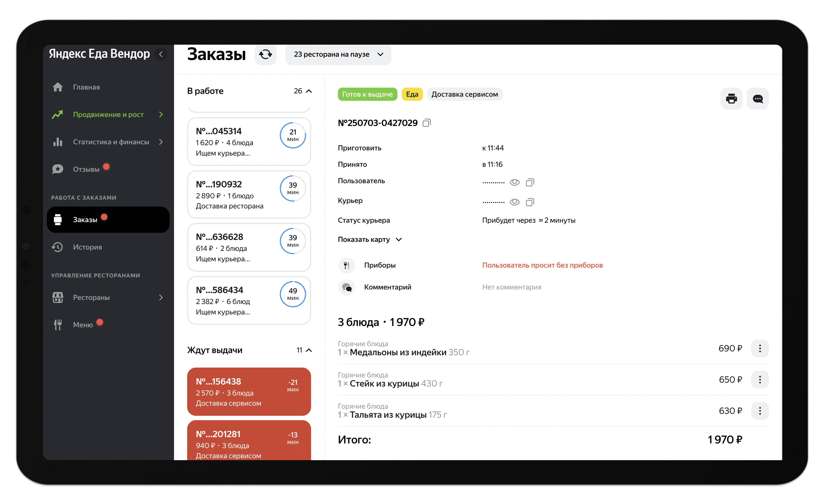
Task: Click the refresh orders icon
Action: pyautogui.click(x=265, y=54)
